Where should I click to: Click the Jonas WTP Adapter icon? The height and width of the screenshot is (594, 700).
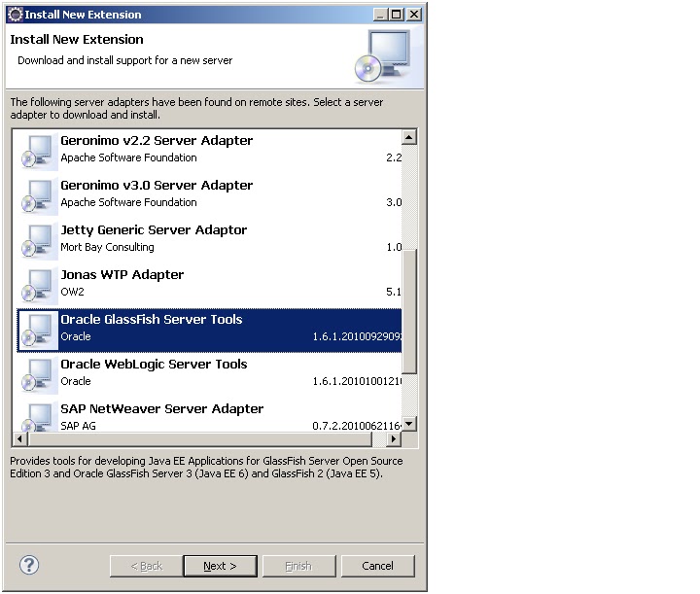point(39,285)
